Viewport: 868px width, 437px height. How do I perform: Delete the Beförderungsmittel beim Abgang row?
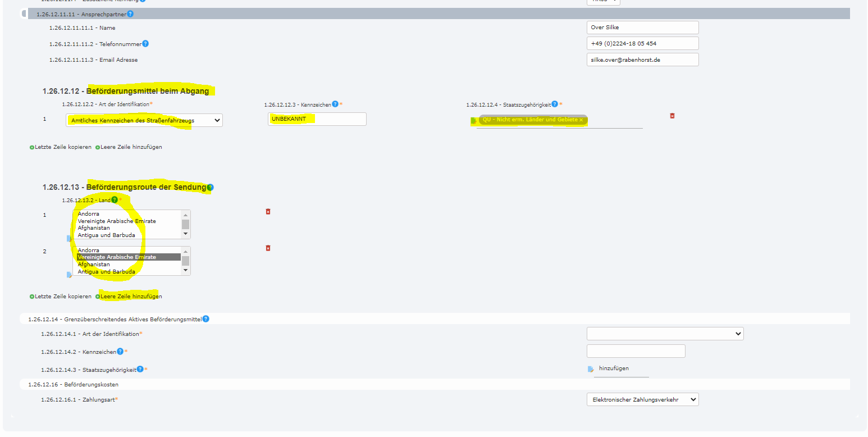click(x=672, y=116)
